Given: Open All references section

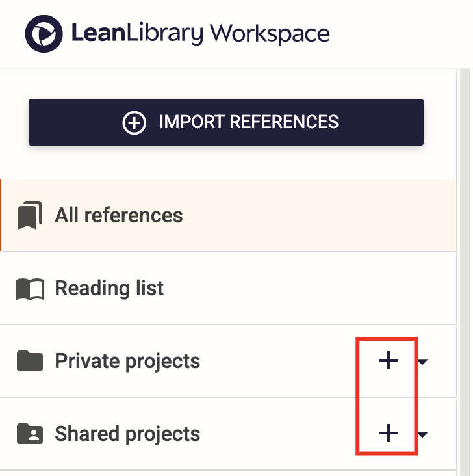Looking at the screenshot, I should pos(228,215).
